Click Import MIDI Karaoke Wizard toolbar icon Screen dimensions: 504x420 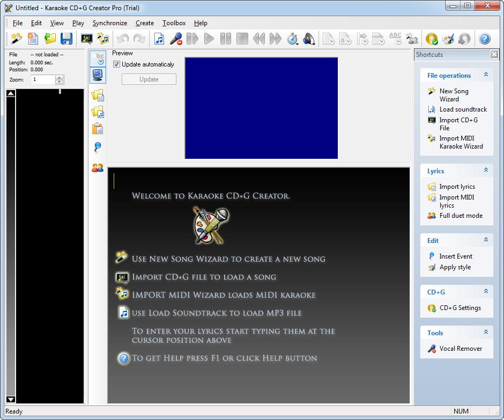coord(103,39)
